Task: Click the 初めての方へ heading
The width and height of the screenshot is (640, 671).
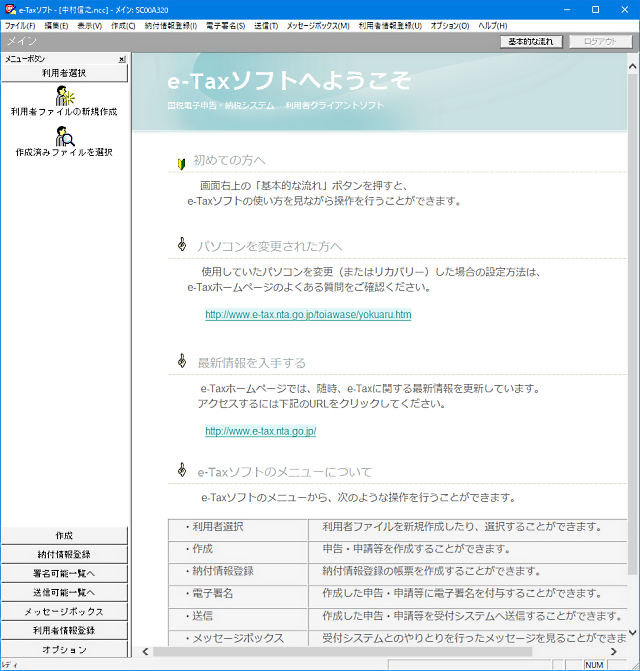Action: coord(229,160)
